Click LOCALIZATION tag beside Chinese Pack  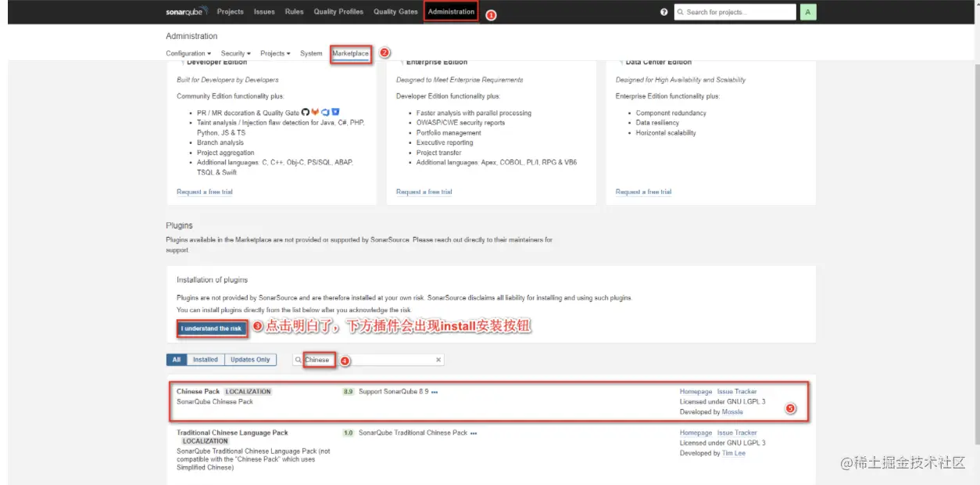pyautogui.click(x=248, y=391)
